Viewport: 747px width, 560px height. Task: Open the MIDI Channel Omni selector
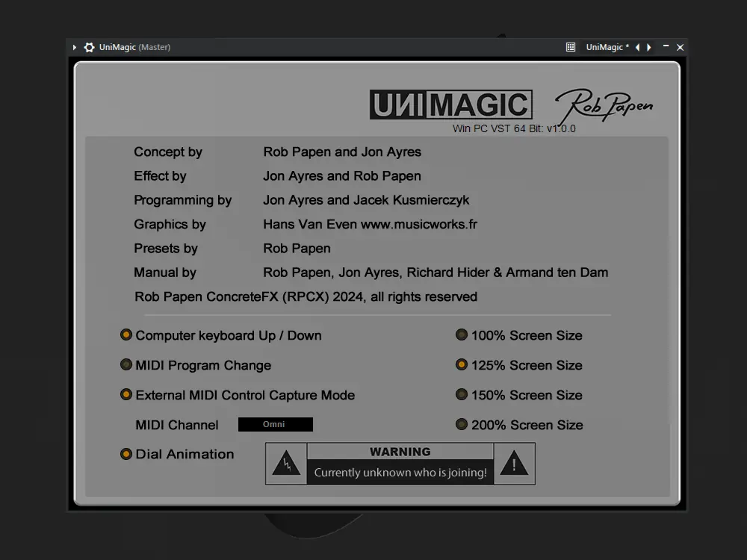(x=276, y=424)
